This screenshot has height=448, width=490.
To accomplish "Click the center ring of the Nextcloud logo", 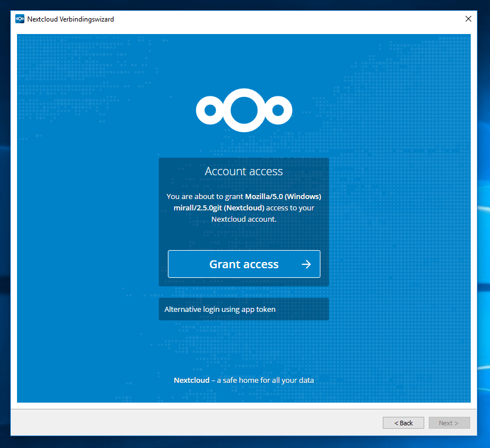I will (x=244, y=110).
